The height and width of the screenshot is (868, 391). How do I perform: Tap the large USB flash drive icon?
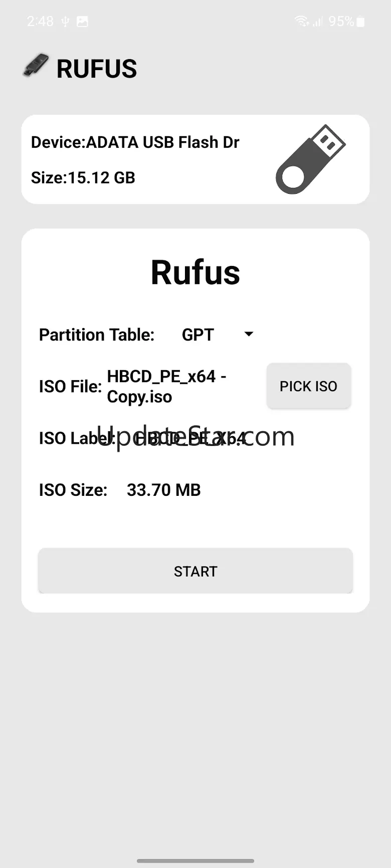coord(310,159)
